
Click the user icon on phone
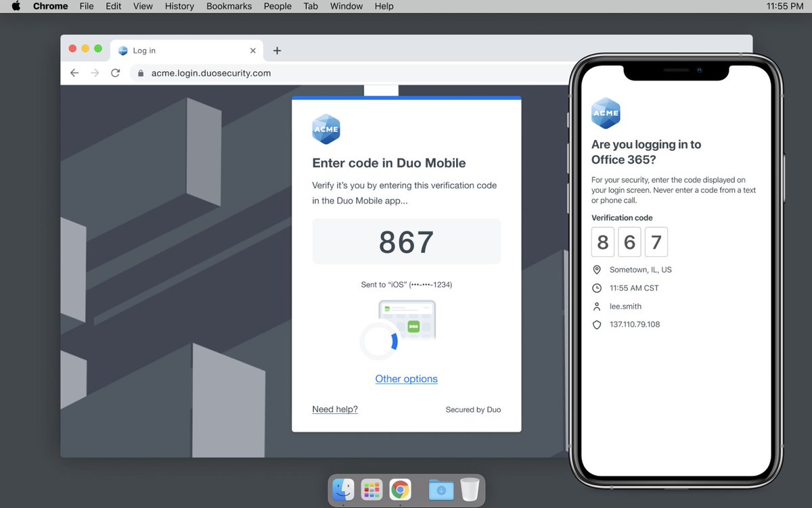(x=597, y=306)
